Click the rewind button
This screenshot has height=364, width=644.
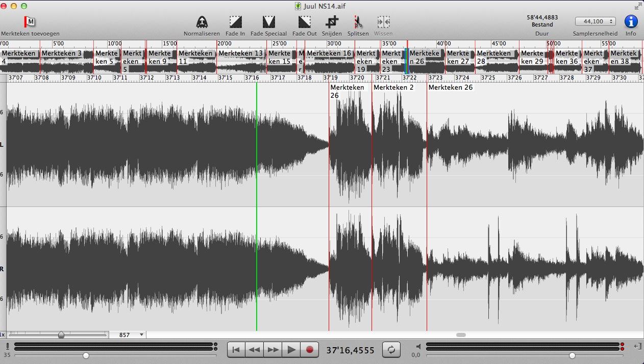(255, 350)
